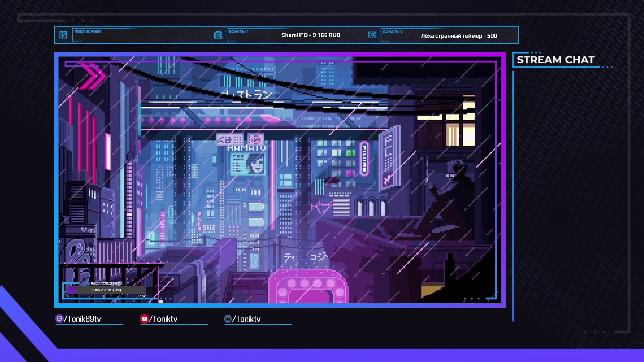Open the /Toniktv VK link
Image resolution: width=644 pixels, height=362 pixels.
pyautogui.click(x=246, y=319)
